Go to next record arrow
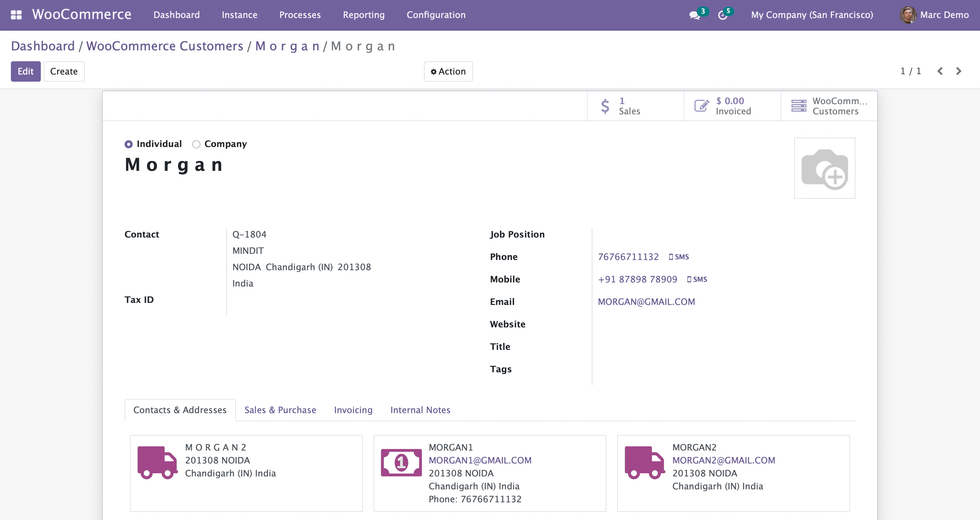Viewport: 980px width, 520px height. point(959,71)
